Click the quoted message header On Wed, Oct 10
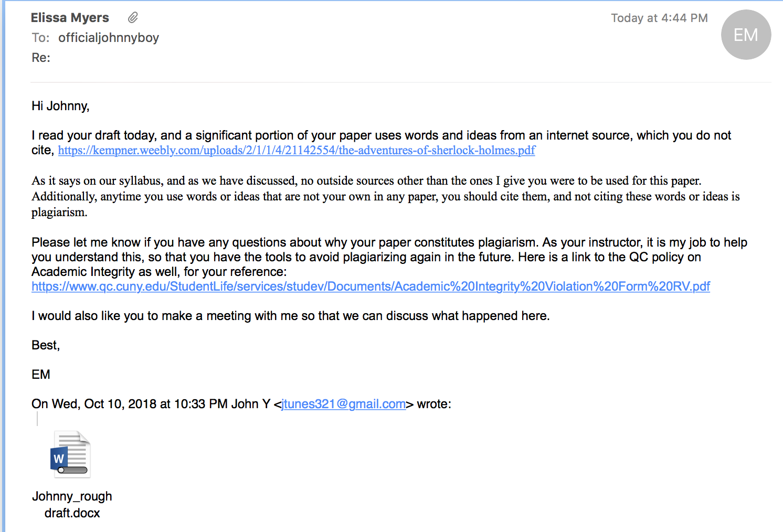 241,404
